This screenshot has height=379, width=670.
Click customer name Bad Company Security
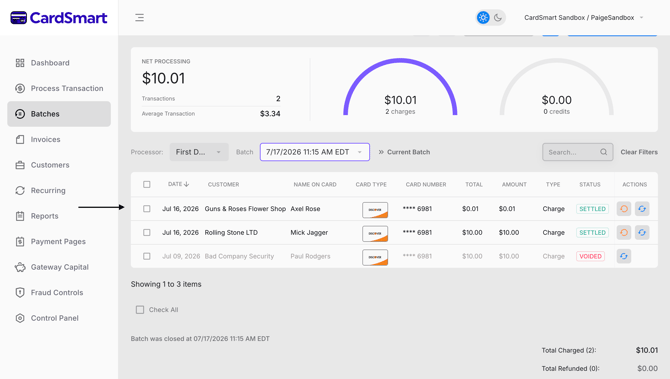[239, 256]
